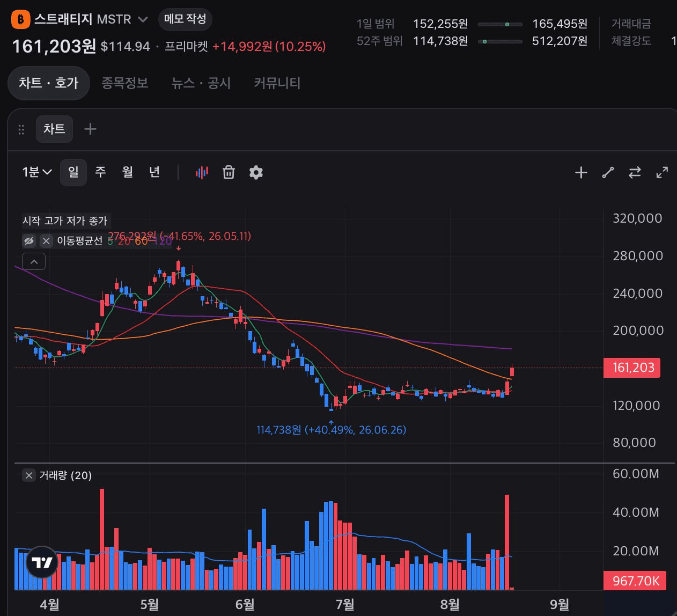Collapse the indicator legend chevron

point(34,261)
